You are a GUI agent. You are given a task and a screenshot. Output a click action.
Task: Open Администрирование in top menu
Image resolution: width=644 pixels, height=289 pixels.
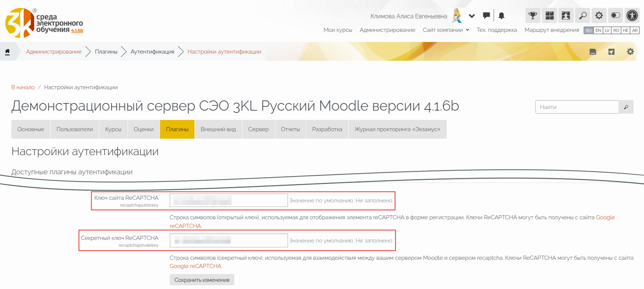(x=387, y=30)
